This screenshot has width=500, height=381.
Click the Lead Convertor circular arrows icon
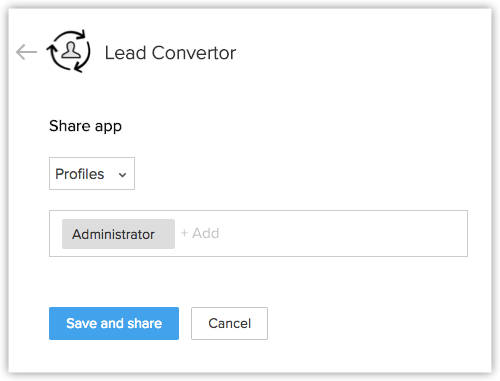(x=68, y=51)
